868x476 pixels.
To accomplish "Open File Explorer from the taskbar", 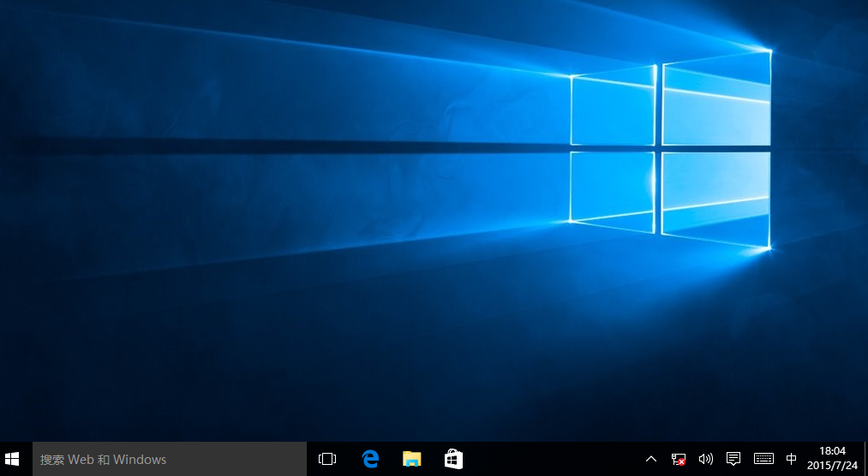I will (412, 459).
